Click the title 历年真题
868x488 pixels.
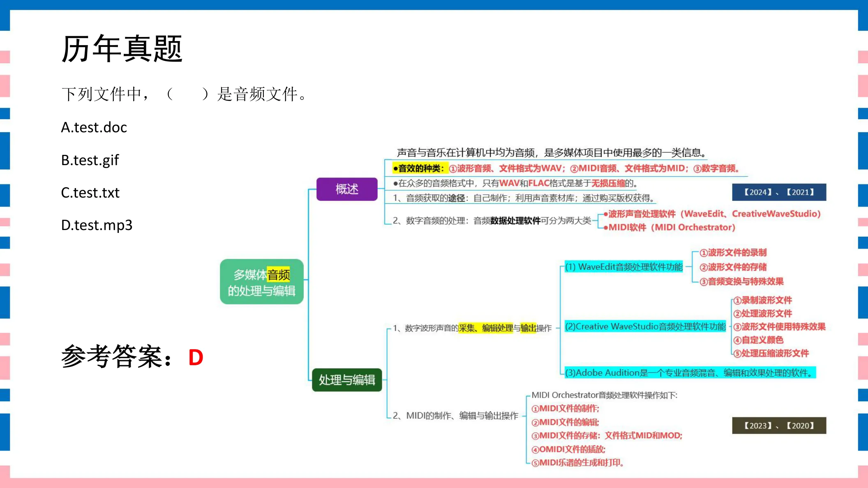point(122,48)
